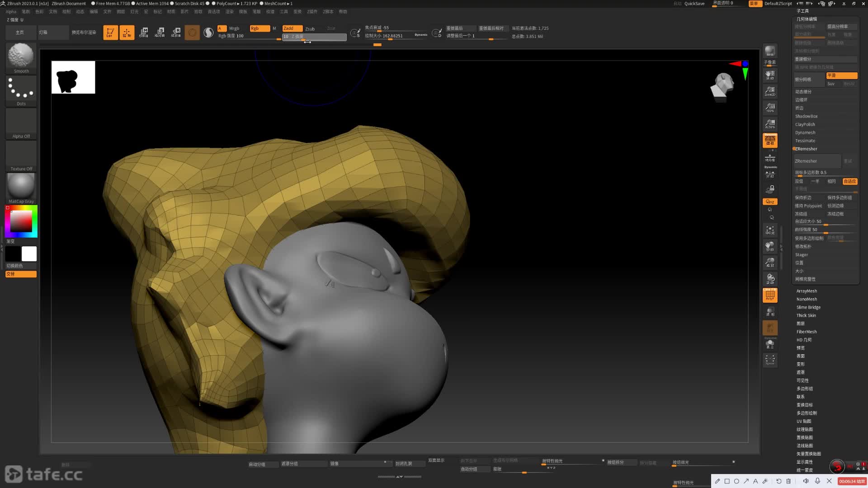868x488 pixels.
Task: Open the Z脚本 menu
Action: [328, 12]
